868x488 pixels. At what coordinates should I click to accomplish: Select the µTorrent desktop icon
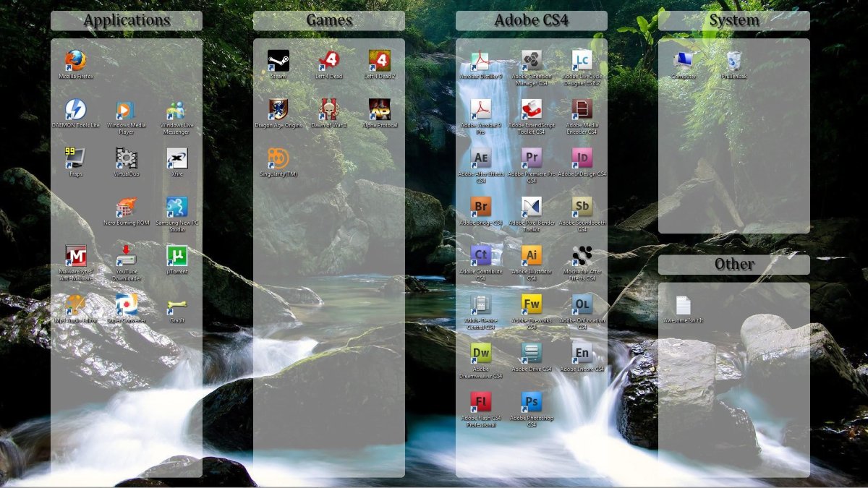pyautogui.click(x=177, y=256)
